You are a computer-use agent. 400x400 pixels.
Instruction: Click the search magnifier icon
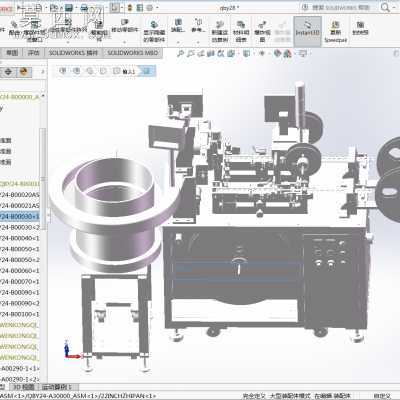[x=385, y=7]
